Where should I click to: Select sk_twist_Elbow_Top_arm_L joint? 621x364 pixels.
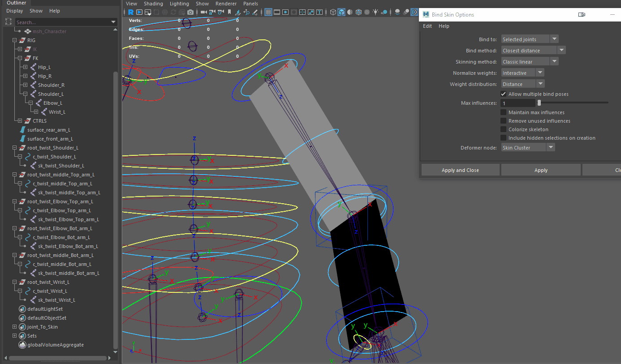[x=69, y=219]
